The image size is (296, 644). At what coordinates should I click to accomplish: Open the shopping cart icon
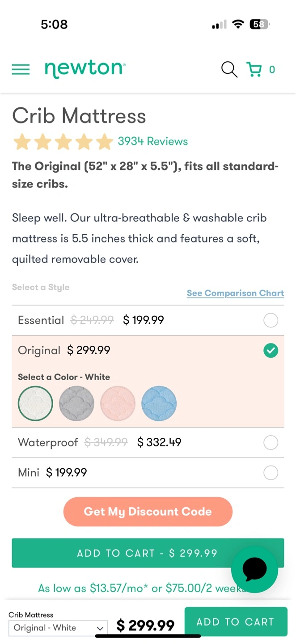pos(254,69)
